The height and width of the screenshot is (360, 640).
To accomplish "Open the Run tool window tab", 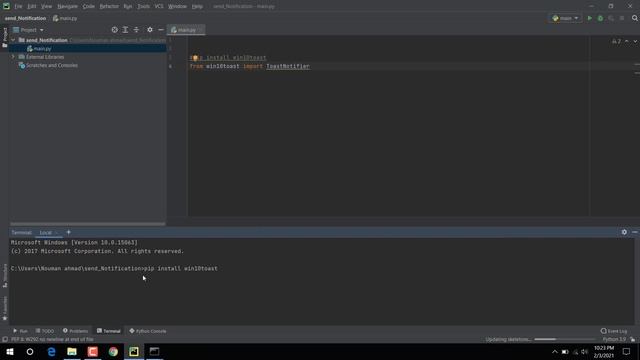I will coord(20,331).
